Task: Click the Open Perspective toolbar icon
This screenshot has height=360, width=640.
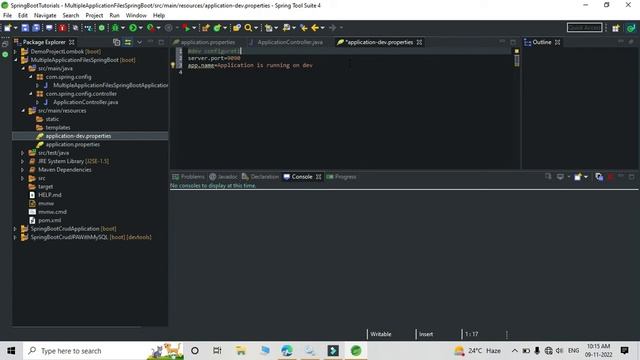Action: 616,28
